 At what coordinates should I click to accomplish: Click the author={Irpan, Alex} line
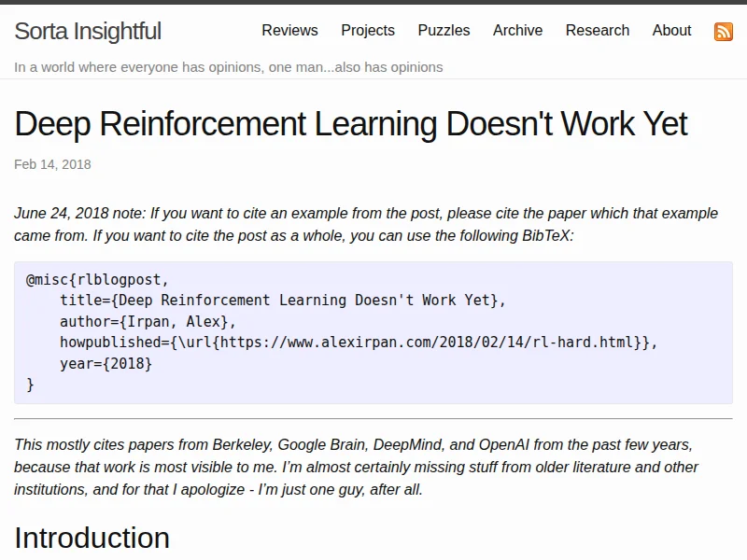click(148, 321)
